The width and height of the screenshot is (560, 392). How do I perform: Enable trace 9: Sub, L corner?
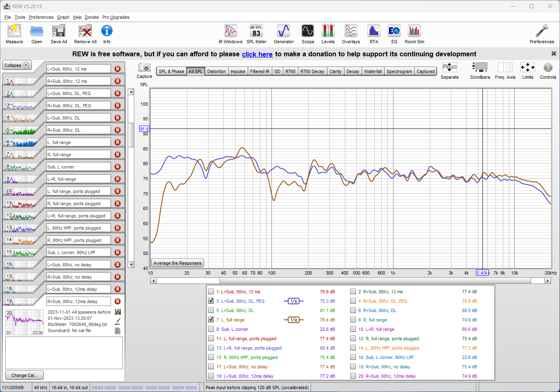[x=211, y=329]
